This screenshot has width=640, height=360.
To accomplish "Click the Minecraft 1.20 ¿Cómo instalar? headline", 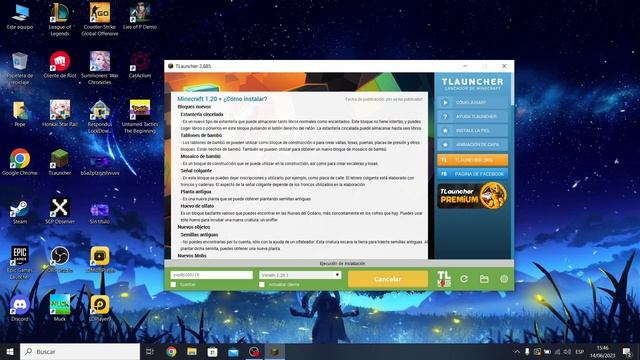I will 222,99.
